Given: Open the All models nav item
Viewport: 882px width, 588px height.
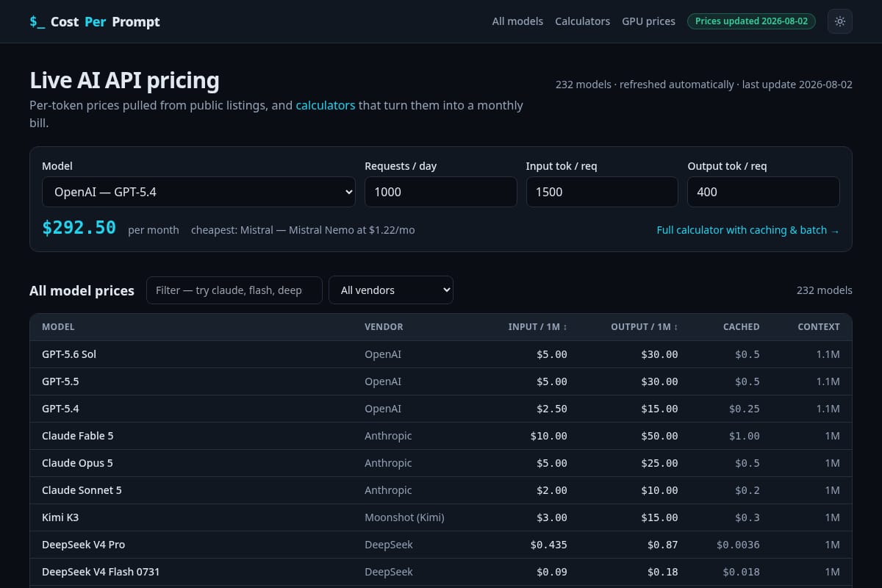Looking at the screenshot, I should (517, 21).
